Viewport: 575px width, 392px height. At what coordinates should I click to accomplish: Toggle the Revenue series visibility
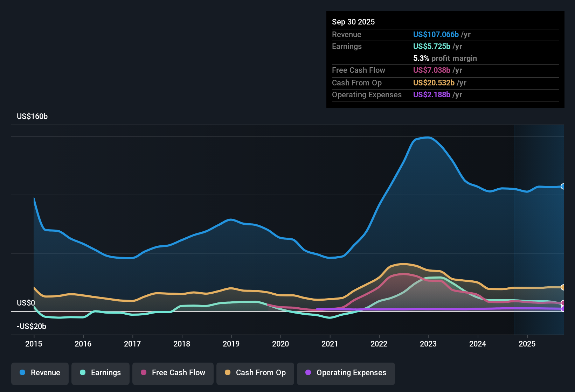click(40, 373)
